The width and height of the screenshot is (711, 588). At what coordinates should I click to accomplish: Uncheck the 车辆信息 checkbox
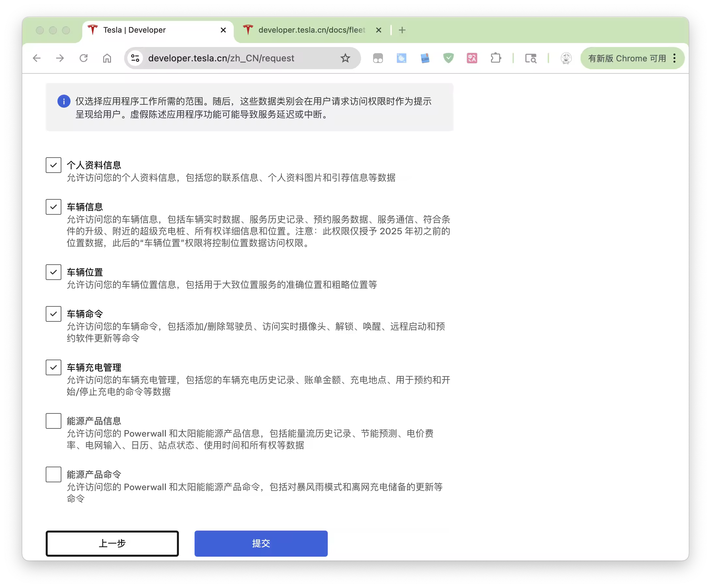click(x=54, y=207)
